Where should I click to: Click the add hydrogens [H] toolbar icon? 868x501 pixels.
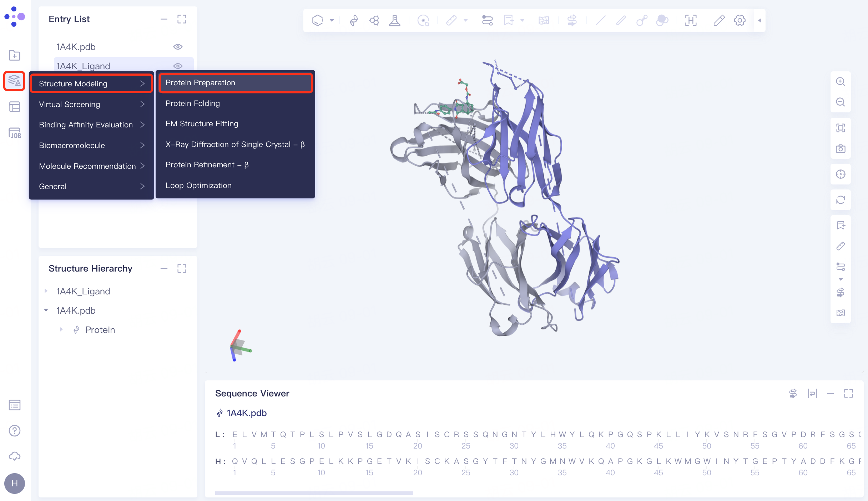click(691, 20)
